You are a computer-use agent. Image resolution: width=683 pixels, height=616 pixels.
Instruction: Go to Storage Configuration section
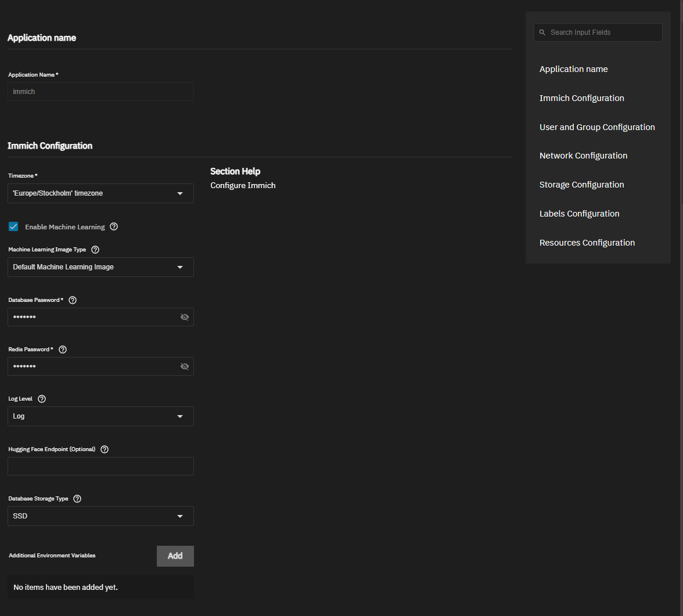pyautogui.click(x=581, y=185)
